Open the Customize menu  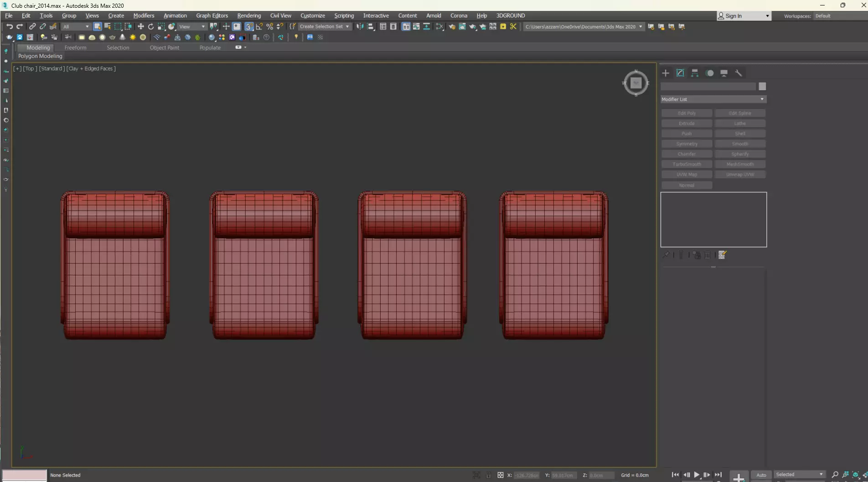pyautogui.click(x=313, y=15)
